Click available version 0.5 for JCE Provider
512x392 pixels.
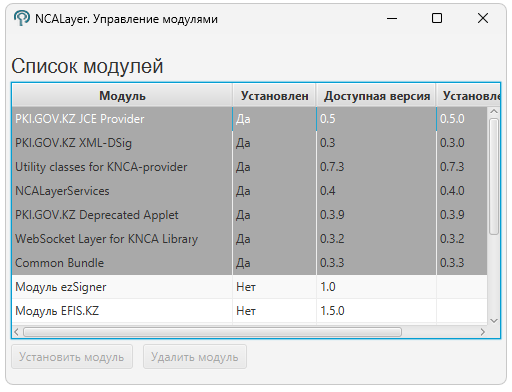click(x=328, y=119)
